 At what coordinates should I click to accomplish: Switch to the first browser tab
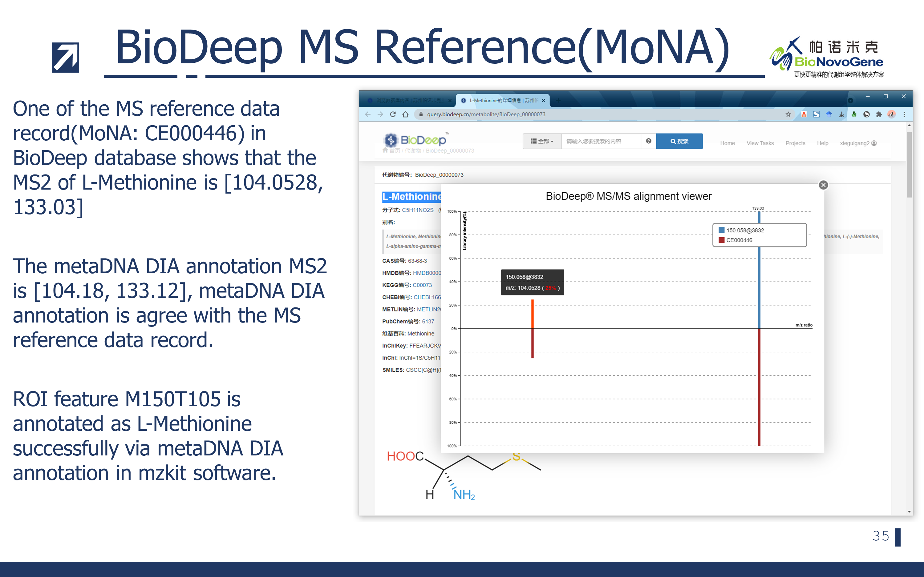408,100
